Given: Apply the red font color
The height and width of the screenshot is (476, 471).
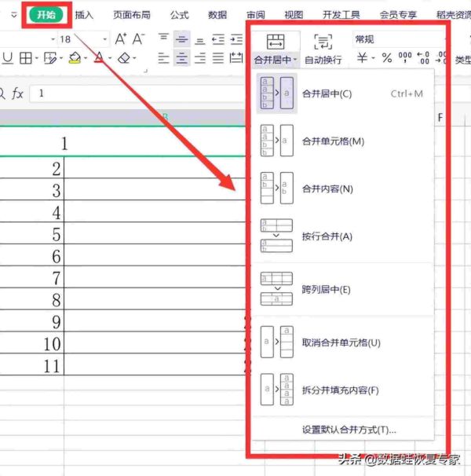Looking at the screenshot, I should coord(99,57).
